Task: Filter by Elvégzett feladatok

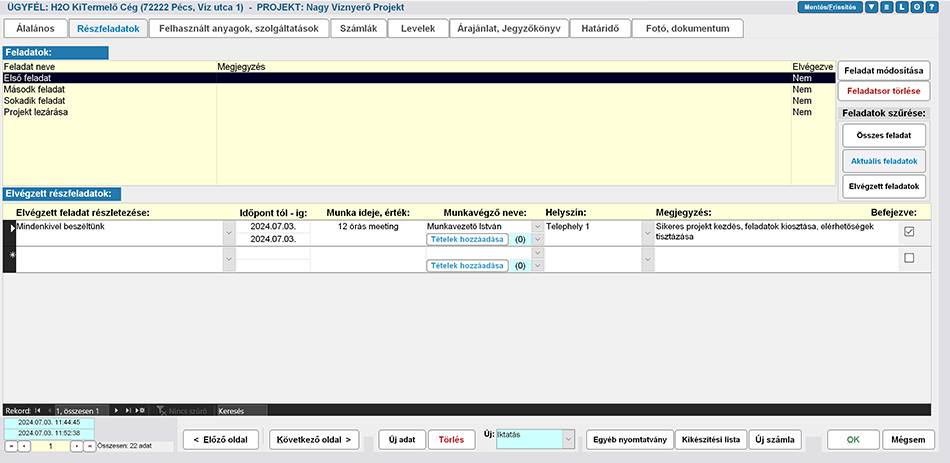Action: [884, 187]
